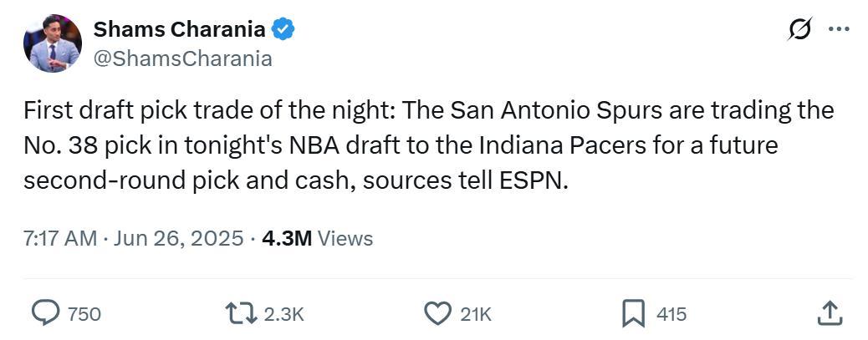
Task: Repost this tweet using the retweet icon
Action: 242,313
